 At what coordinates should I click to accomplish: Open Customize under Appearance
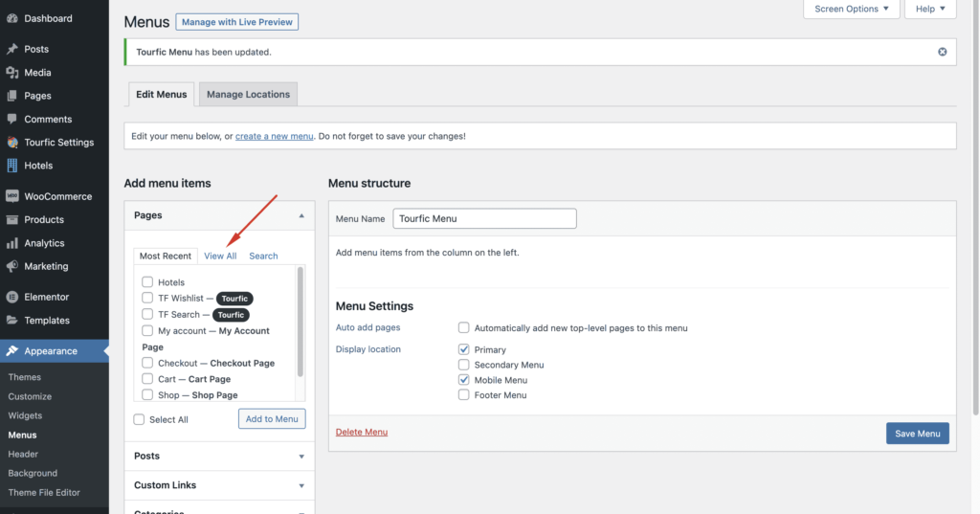click(30, 396)
